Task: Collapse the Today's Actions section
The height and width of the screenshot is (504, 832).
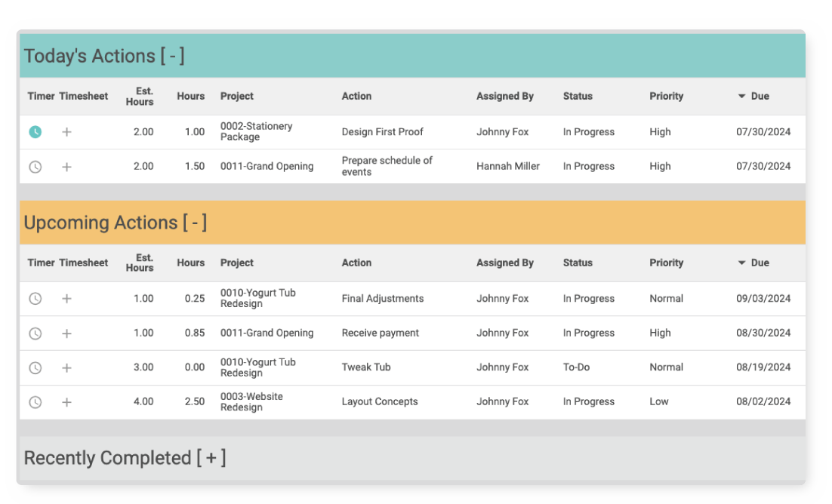Action: point(172,57)
